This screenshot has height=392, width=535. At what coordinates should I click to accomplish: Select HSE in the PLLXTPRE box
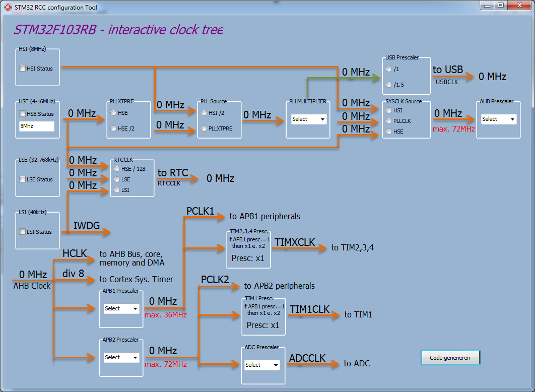tap(113, 113)
